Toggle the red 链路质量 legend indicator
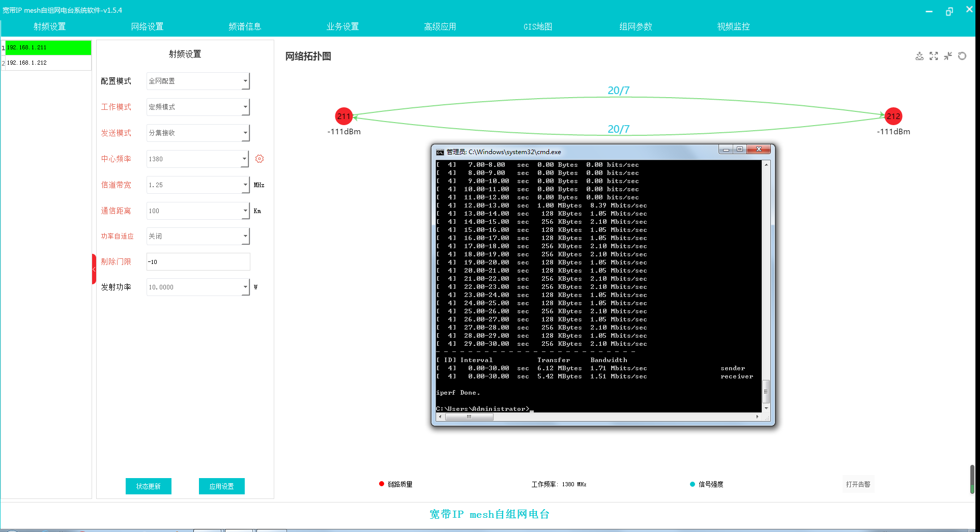The height and width of the screenshot is (532, 980). coord(382,484)
